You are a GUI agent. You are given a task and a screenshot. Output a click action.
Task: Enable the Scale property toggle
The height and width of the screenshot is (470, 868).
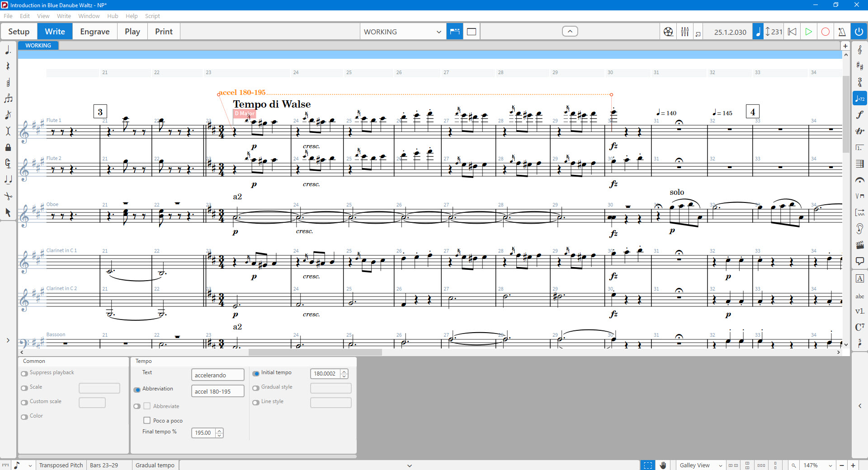[x=24, y=388]
